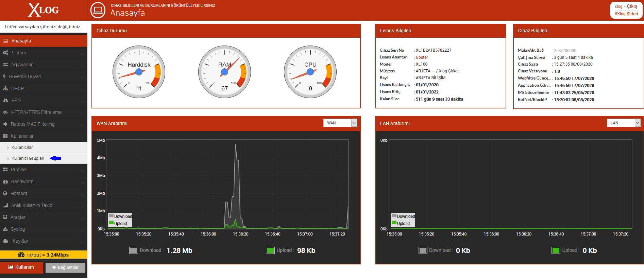Click the Hotspot globe icon
This screenshot has height=278, width=644.
[5, 193]
